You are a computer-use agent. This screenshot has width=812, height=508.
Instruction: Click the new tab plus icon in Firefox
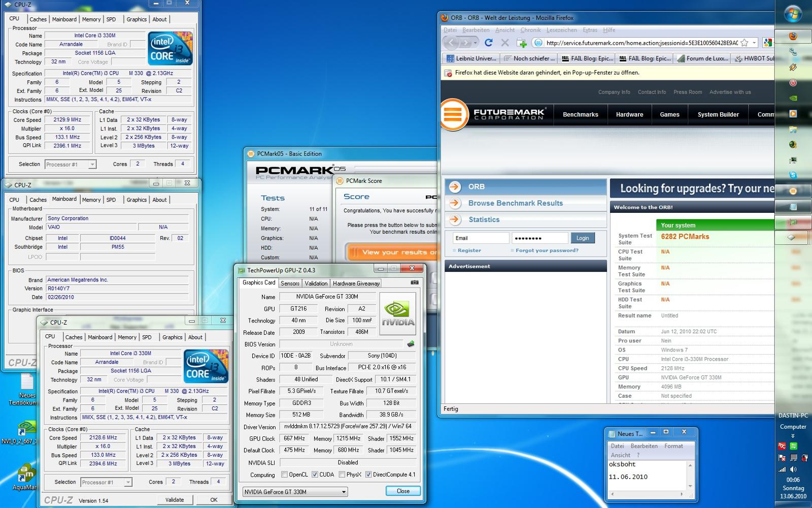(x=521, y=43)
